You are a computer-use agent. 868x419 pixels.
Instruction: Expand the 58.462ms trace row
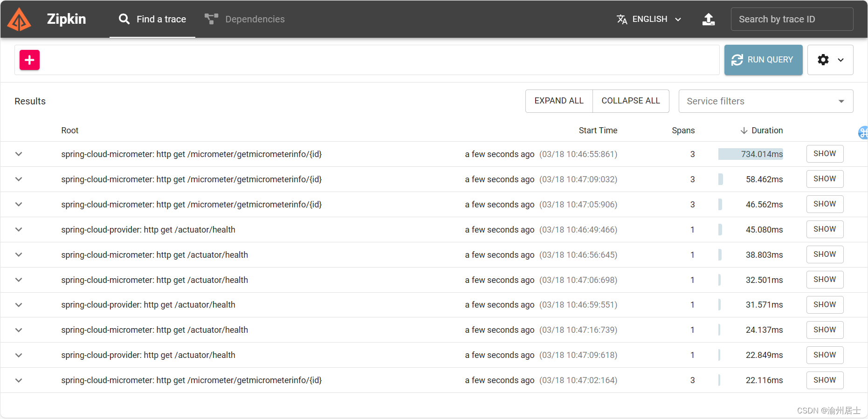pyautogui.click(x=19, y=179)
